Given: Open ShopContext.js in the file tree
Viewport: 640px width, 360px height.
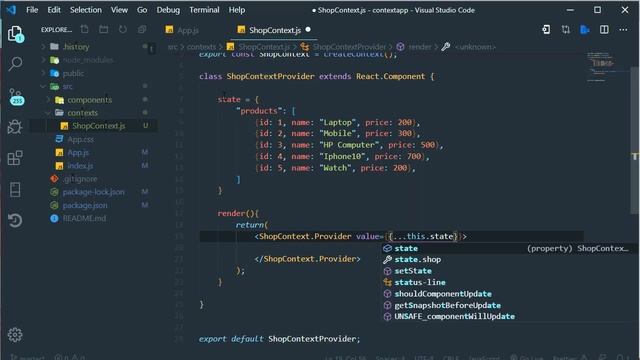Looking at the screenshot, I should [x=99, y=126].
